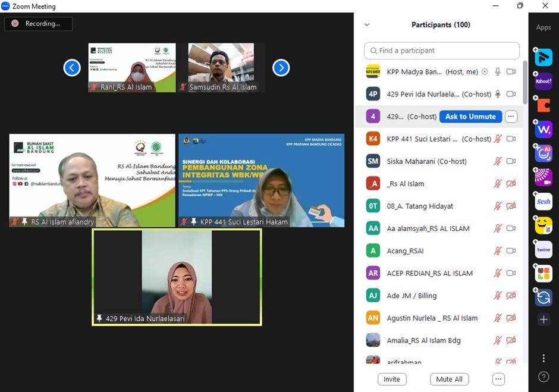The height and width of the screenshot is (392, 559).
Task: Click the participants list scrollbar
Action: [525, 83]
